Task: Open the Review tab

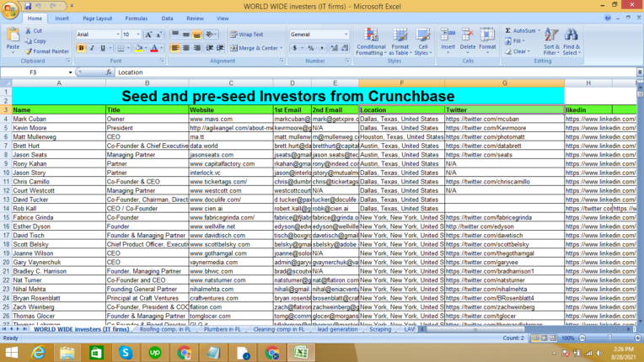Action: [x=195, y=19]
